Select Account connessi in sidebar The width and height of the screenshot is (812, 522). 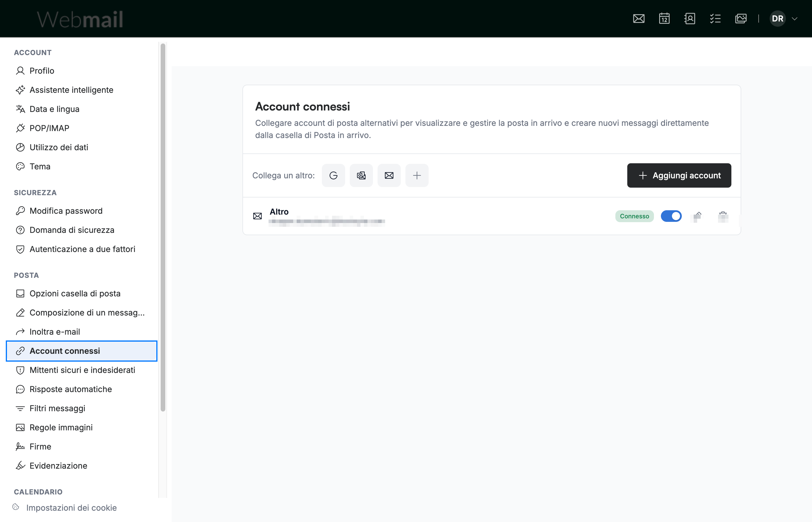[x=82, y=351]
